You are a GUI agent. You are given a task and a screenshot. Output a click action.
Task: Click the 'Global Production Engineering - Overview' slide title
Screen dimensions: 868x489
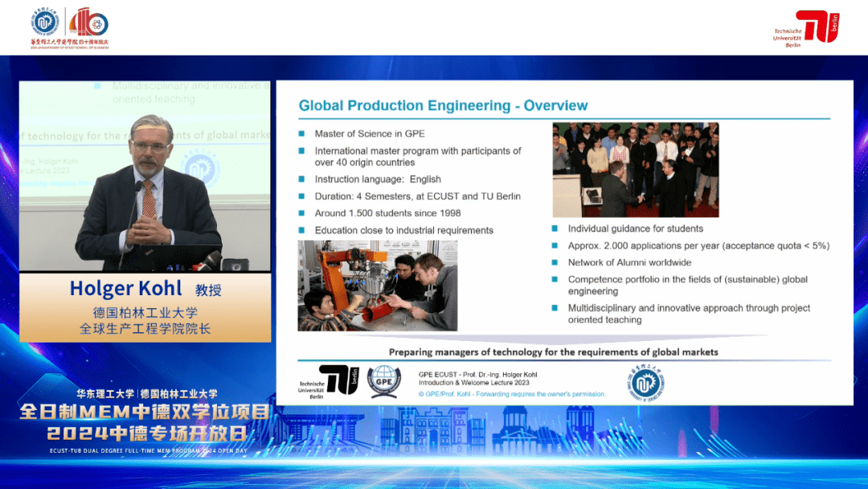(443, 106)
